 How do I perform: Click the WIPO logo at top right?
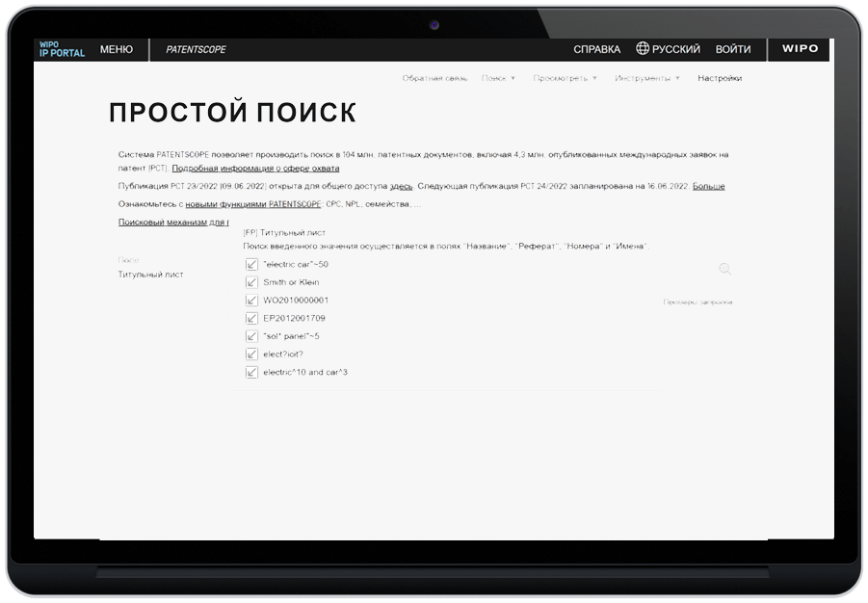(799, 49)
